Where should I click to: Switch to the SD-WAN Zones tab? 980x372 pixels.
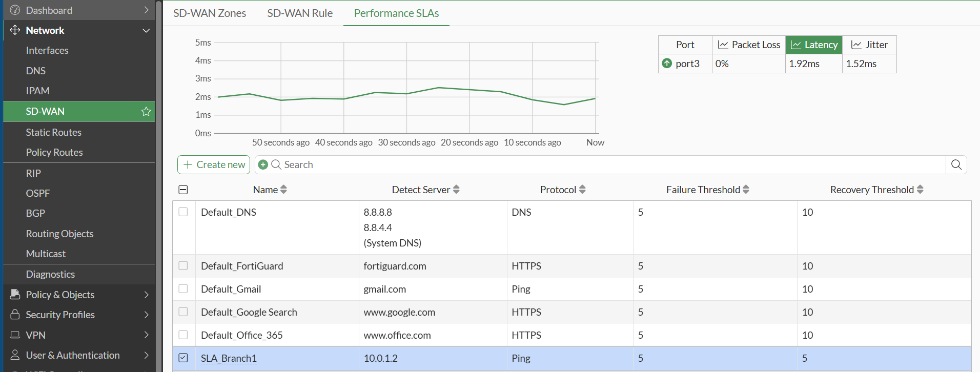coord(210,13)
